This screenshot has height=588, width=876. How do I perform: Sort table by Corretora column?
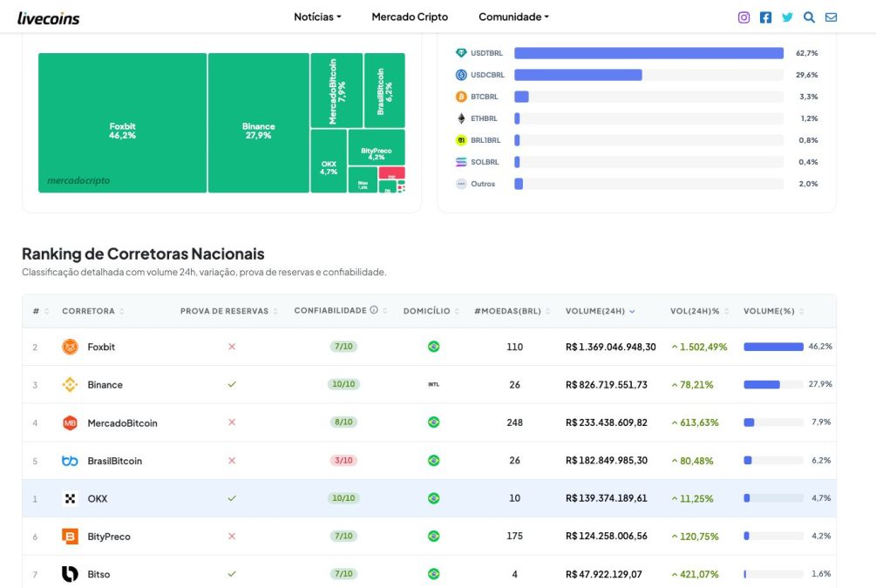pos(92,311)
